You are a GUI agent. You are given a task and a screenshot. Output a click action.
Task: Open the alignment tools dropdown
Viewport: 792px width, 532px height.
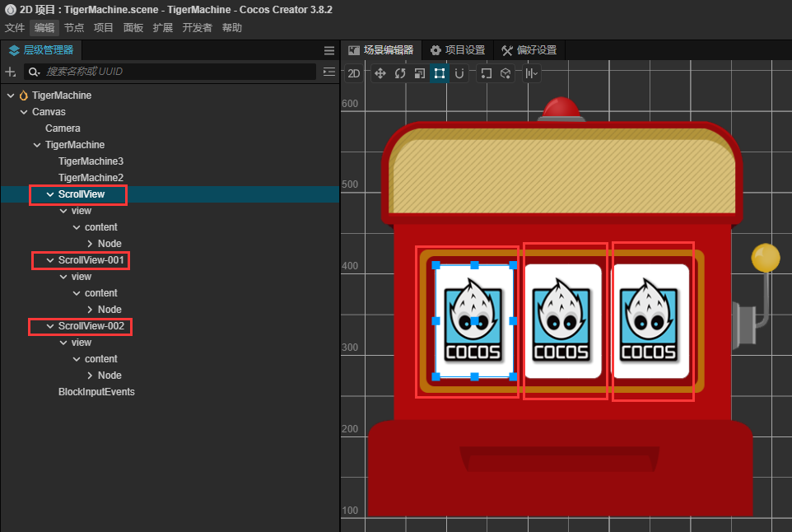531,74
